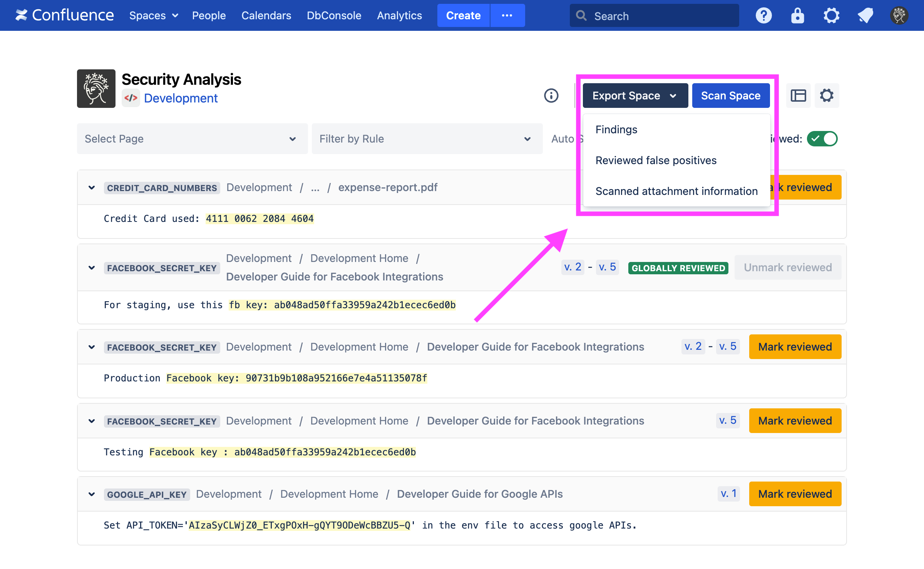This screenshot has height=569, width=924.
Task: Click the info circle icon
Action: (x=551, y=96)
